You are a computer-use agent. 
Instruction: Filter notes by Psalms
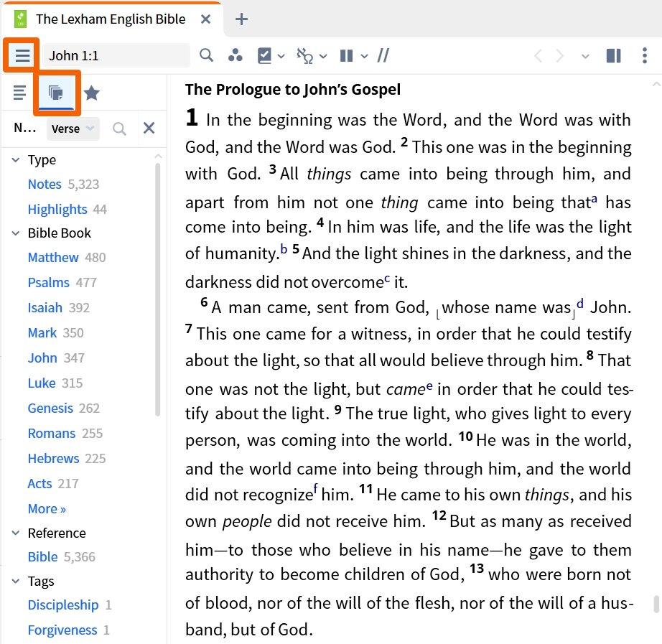(49, 283)
